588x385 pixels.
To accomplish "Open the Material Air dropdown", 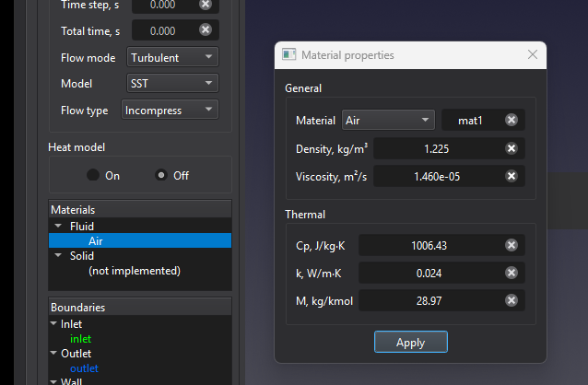I will click(387, 121).
